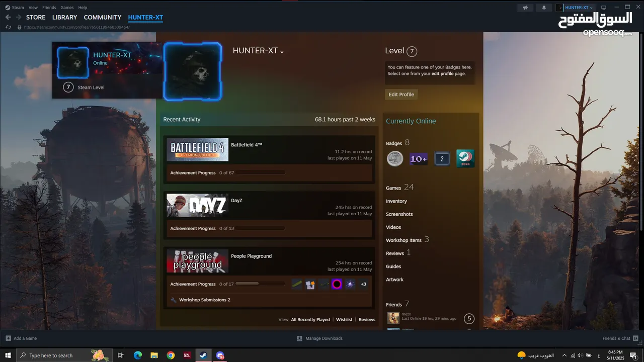
Task: Click the browser back arrow
Action: [x=8, y=17]
